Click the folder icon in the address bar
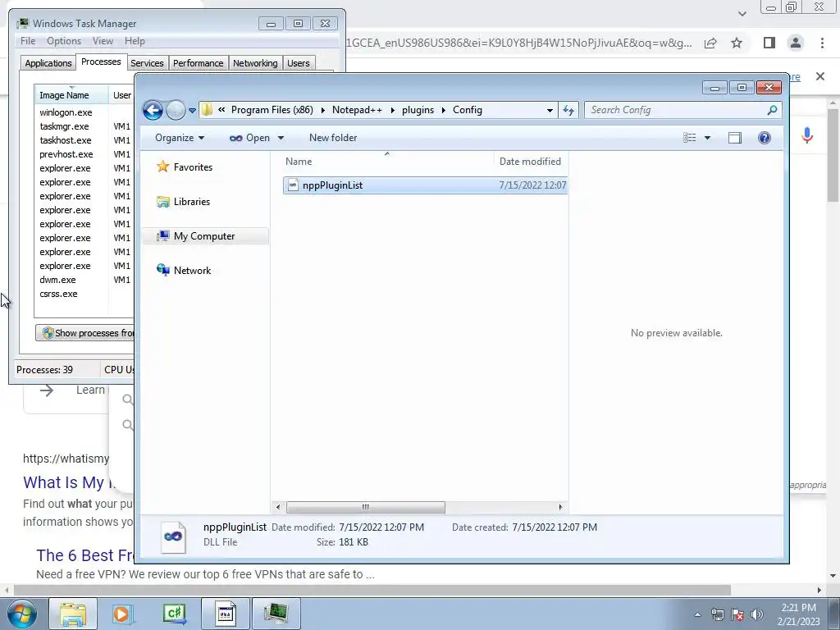Image resolution: width=840 pixels, height=630 pixels. (207, 110)
